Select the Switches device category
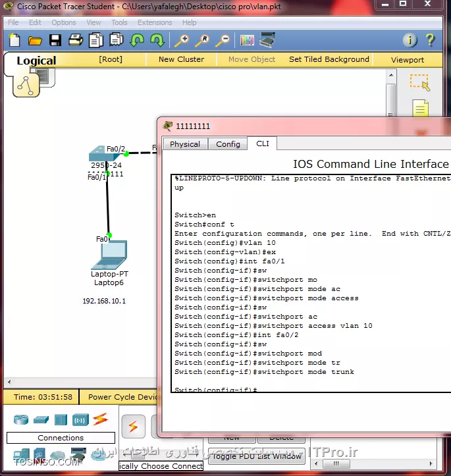 pyautogui.click(x=41, y=420)
